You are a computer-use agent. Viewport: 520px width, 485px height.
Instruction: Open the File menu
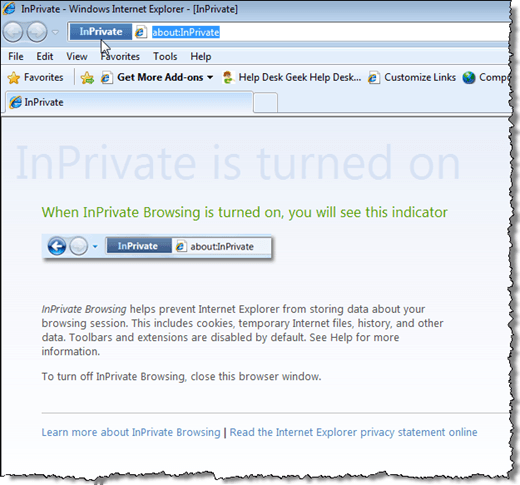point(16,56)
